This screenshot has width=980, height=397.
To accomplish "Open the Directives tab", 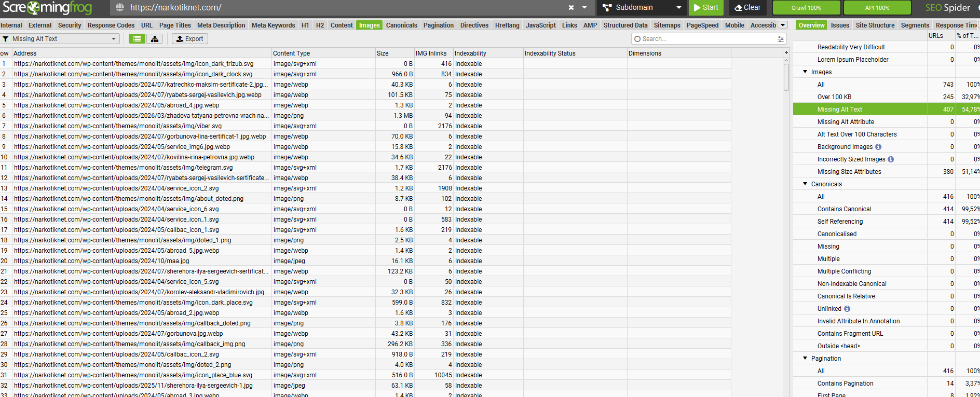I will [x=474, y=25].
